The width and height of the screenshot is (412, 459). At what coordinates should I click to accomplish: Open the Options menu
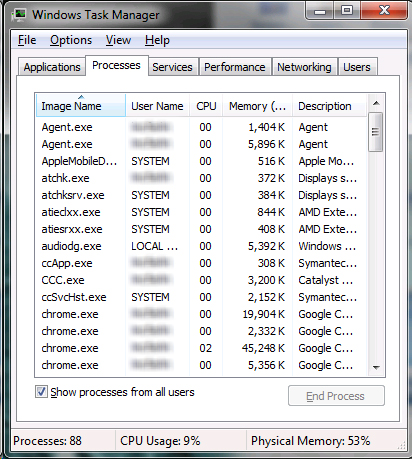(71, 40)
